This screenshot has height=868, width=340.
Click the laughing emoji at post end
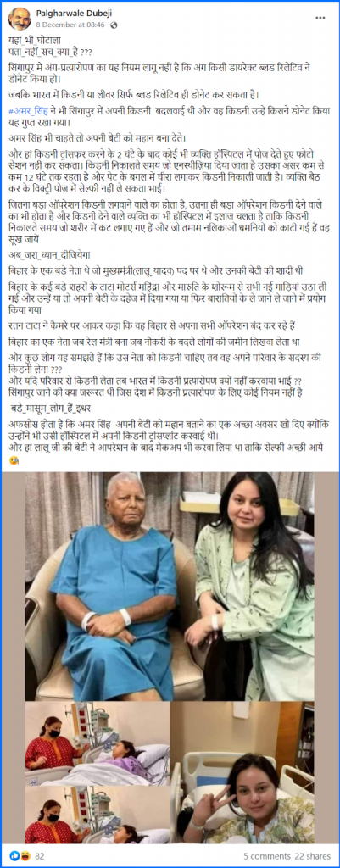14,461
